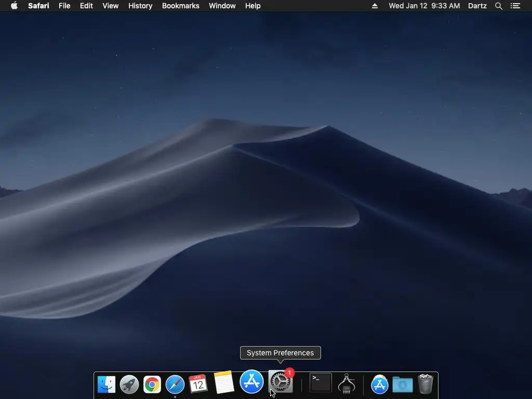Launch Launchpad rocket icon in Dock
The height and width of the screenshot is (399, 532).
129,384
